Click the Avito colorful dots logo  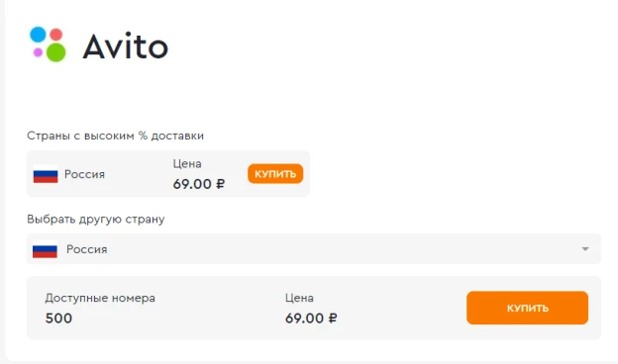48,45
